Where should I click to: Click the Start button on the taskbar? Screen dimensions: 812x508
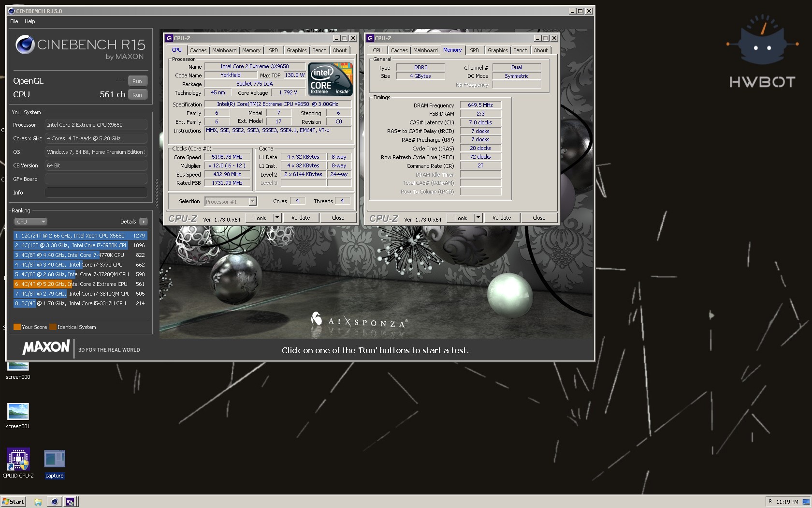(13, 501)
